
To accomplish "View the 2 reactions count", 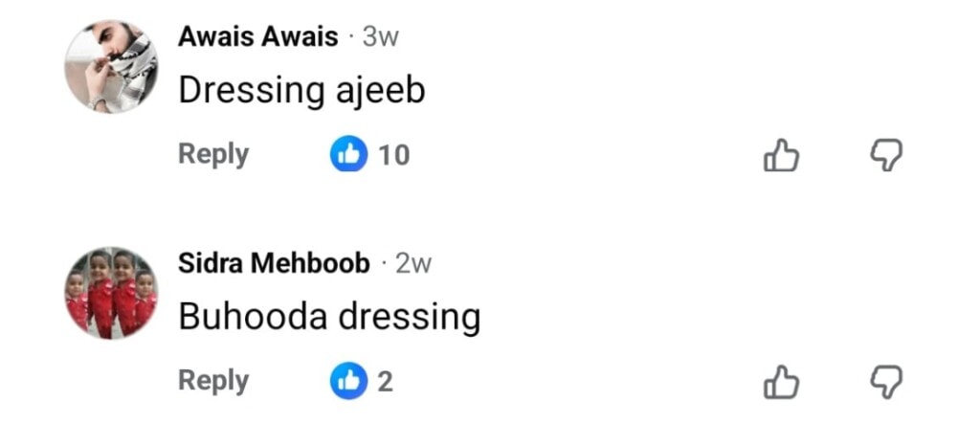I will 386,382.
